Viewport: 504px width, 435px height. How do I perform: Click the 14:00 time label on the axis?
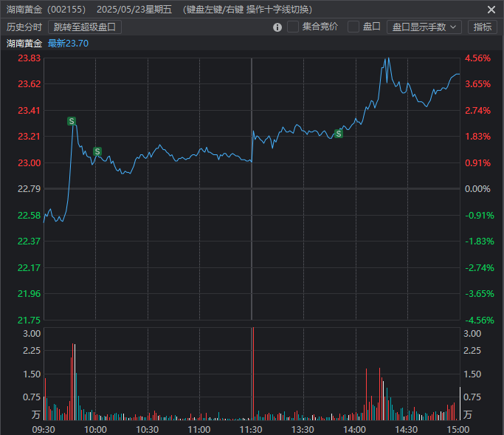click(x=355, y=429)
